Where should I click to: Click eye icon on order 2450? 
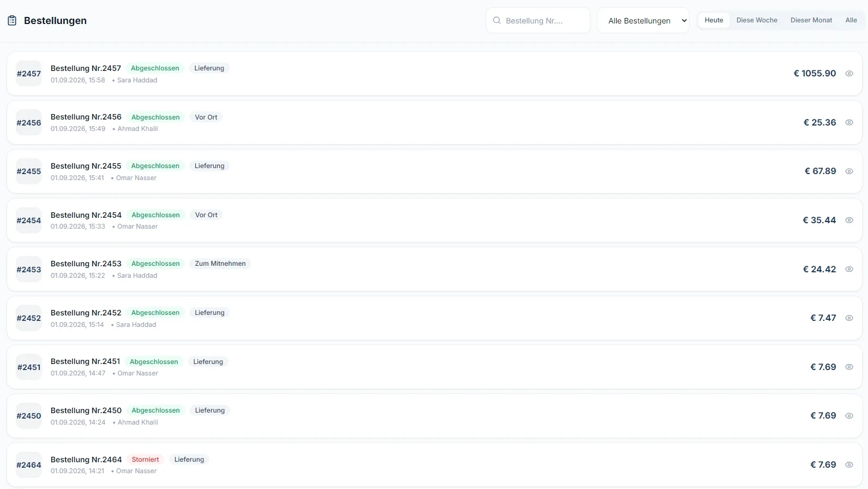click(849, 416)
